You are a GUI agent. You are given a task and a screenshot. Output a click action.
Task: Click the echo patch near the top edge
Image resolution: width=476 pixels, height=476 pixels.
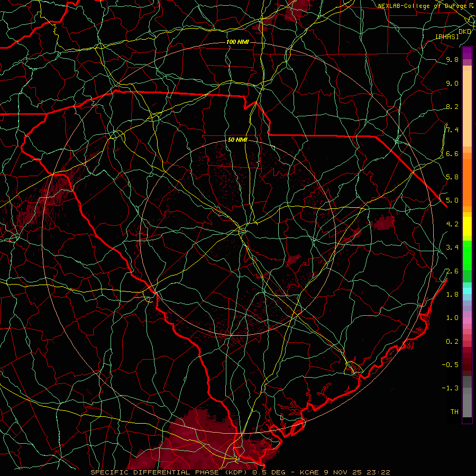click(296, 11)
